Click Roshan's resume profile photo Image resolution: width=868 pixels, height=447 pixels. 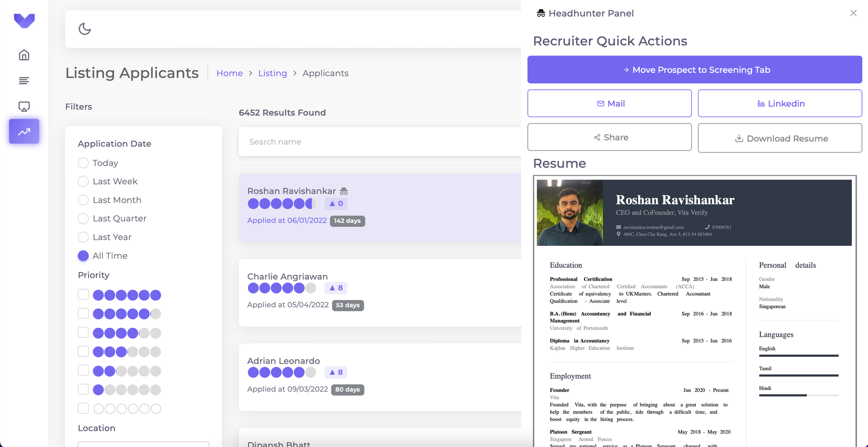coord(570,213)
